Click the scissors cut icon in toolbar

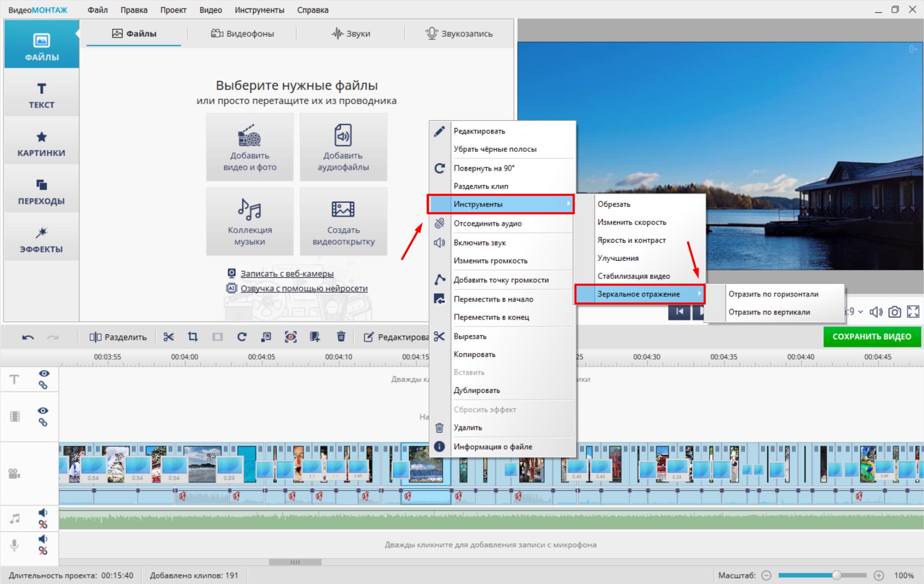168,337
